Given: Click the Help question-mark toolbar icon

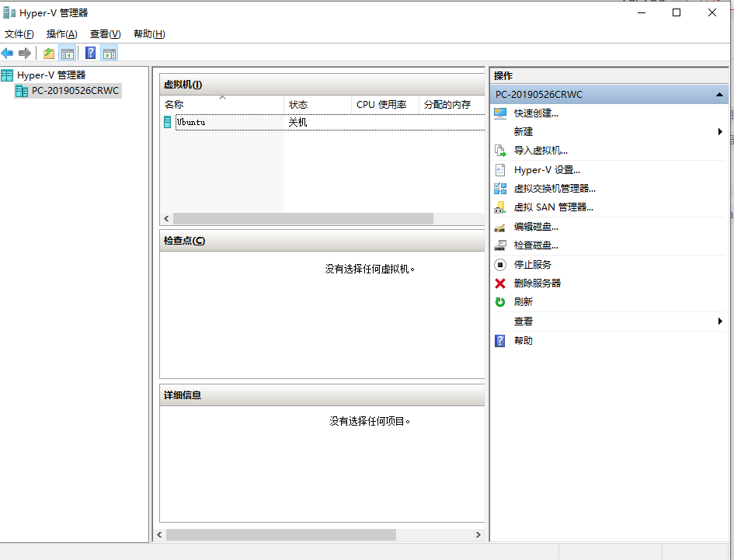Looking at the screenshot, I should click(x=90, y=54).
